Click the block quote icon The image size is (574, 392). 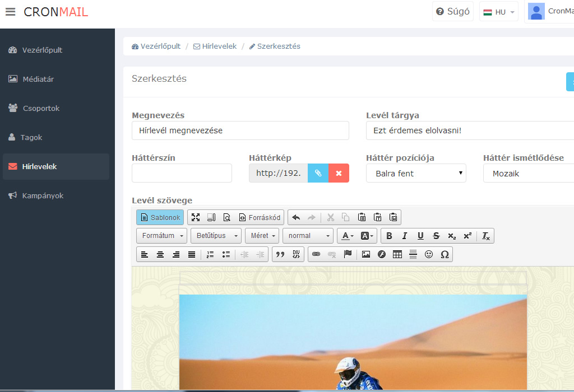coord(280,254)
